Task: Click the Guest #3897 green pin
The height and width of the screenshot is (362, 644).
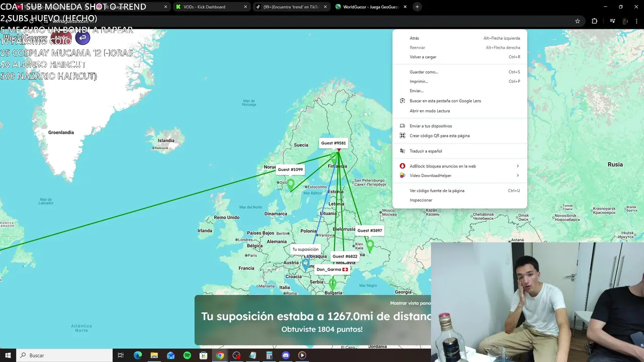Action: click(x=370, y=246)
